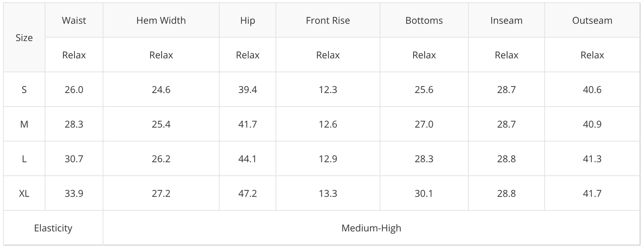Select outseam value 40.9 for size M
The image size is (644, 247).
pyautogui.click(x=592, y=124)
